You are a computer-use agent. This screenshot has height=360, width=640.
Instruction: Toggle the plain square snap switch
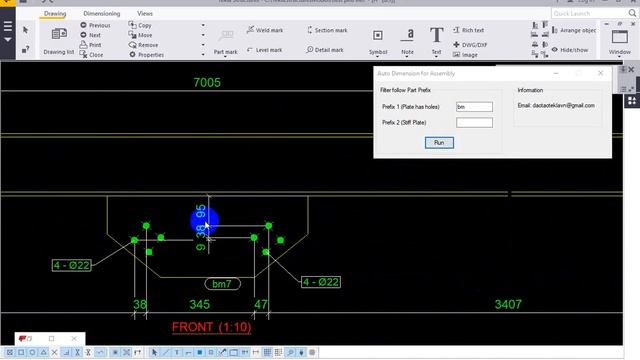tap(21, 352)
